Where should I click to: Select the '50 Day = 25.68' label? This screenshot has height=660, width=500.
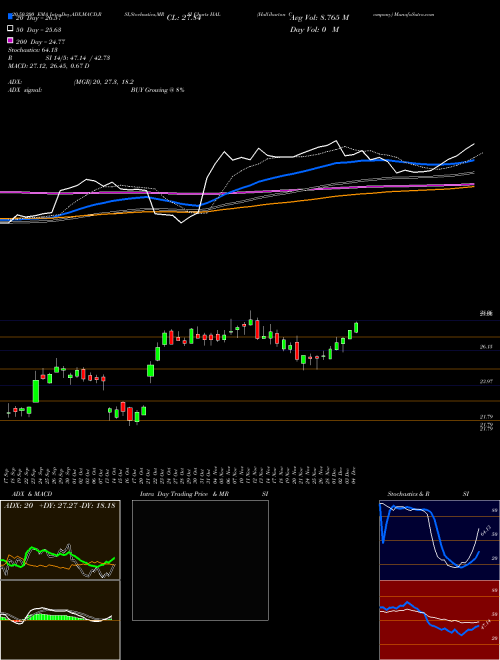pos(39,29)
